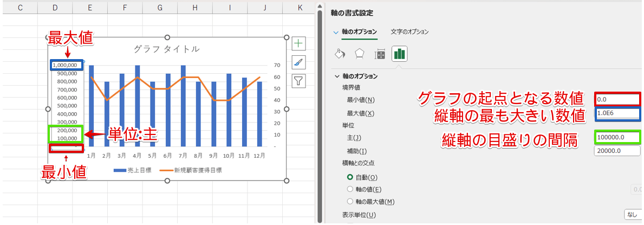
Task: Click the 最大値 input field
Action: pos(617,114)
